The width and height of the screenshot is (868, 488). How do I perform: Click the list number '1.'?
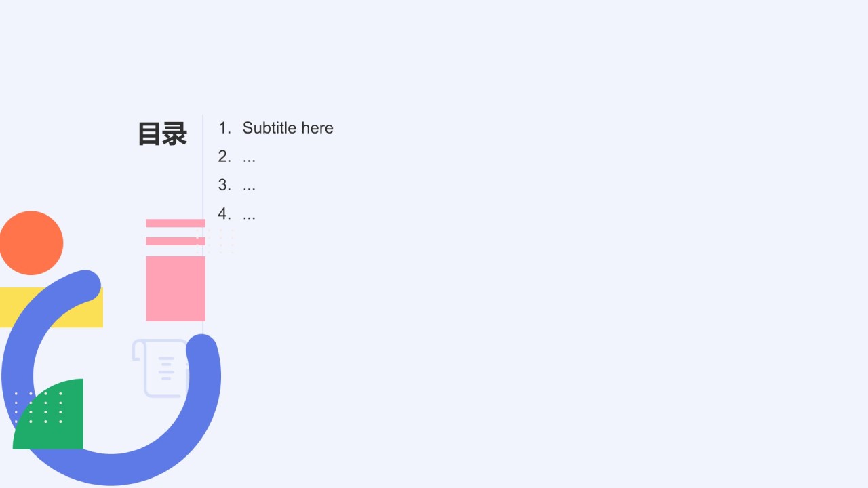(x=224, y=128)
